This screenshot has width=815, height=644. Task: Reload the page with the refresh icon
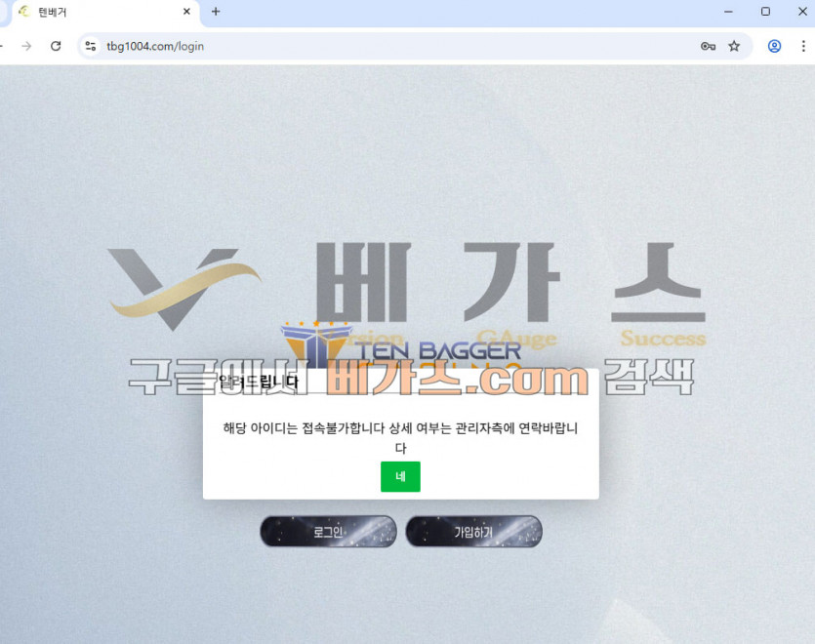56,46
